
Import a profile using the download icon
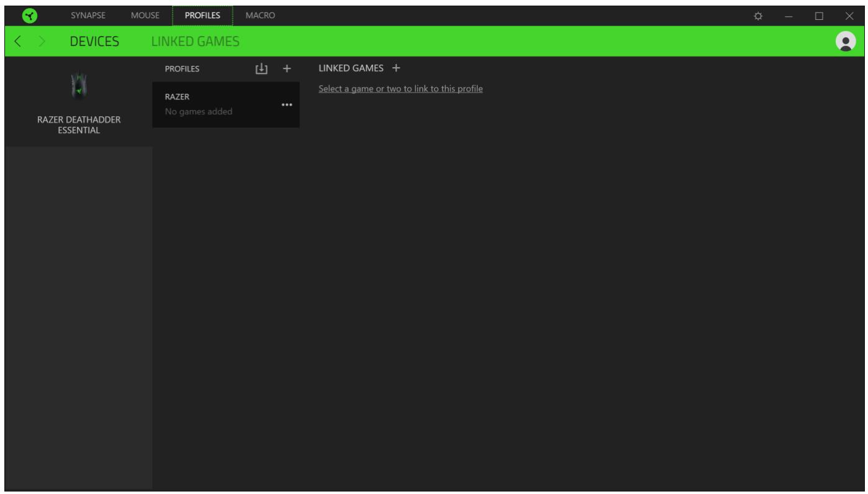click(x=261, y=69)
